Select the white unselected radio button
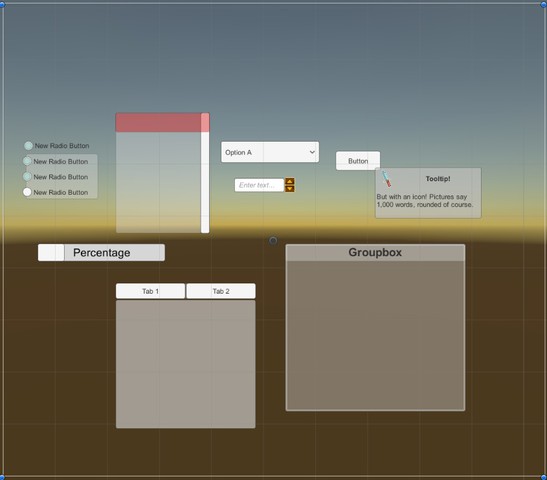547x480 pixels. 27,192
